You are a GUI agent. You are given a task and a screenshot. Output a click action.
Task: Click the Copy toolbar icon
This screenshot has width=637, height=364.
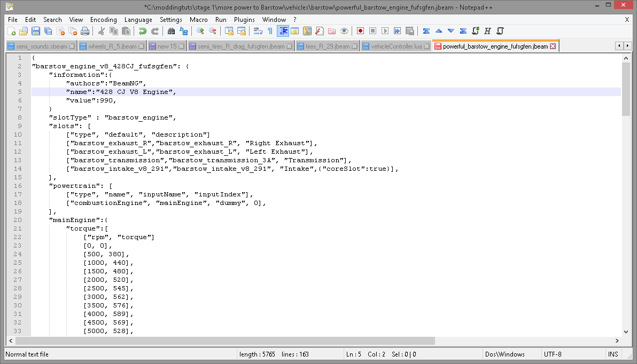[114, 31]
